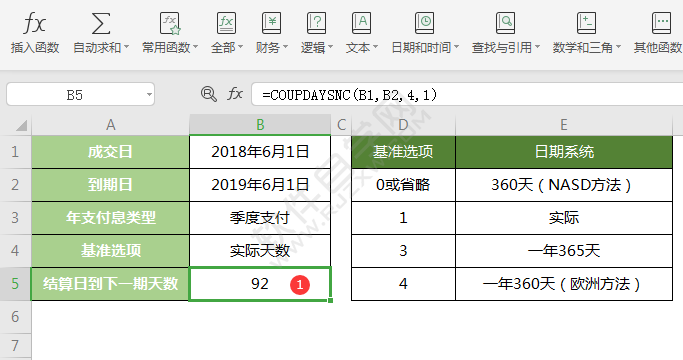683x360 pixels.
Task: Open the Math and Trig (数学和三角) icon
Action: pyautogui.click(x=586, y=23)
